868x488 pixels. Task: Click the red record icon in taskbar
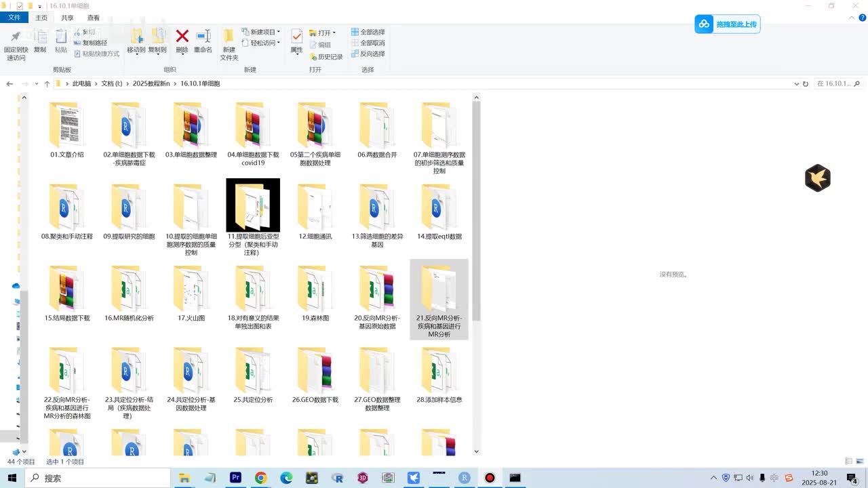pyautogui.click(x=490, y=478)
